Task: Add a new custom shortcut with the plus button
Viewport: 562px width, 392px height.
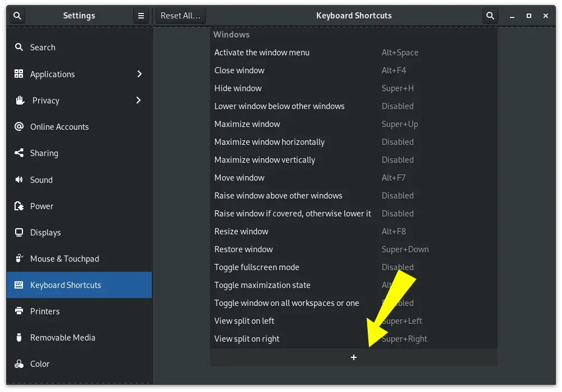Action: 354,357
